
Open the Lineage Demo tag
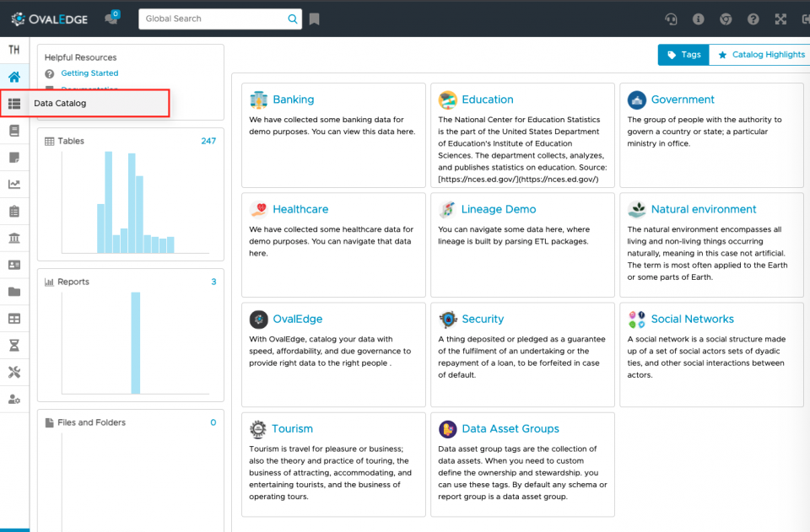click(499, 209)
